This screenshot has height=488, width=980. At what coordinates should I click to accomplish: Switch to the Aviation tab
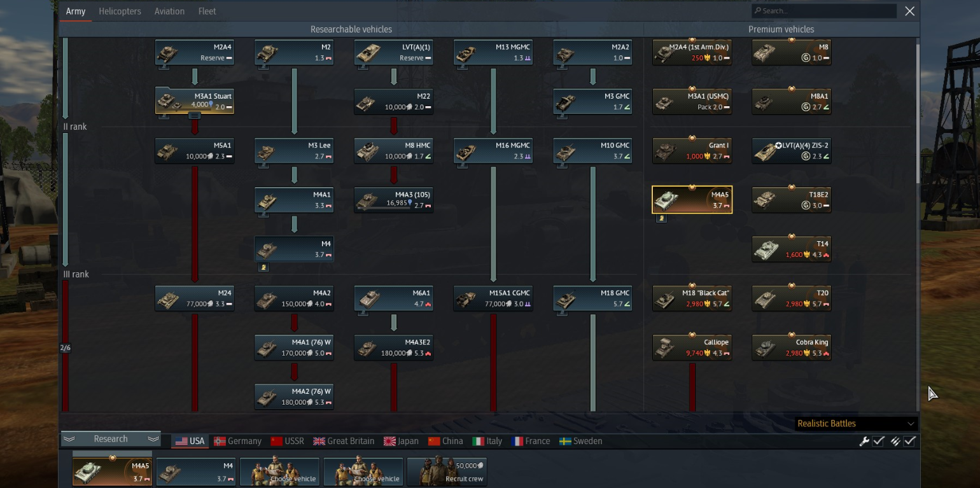pyautogui.click(x=169, y=11)
